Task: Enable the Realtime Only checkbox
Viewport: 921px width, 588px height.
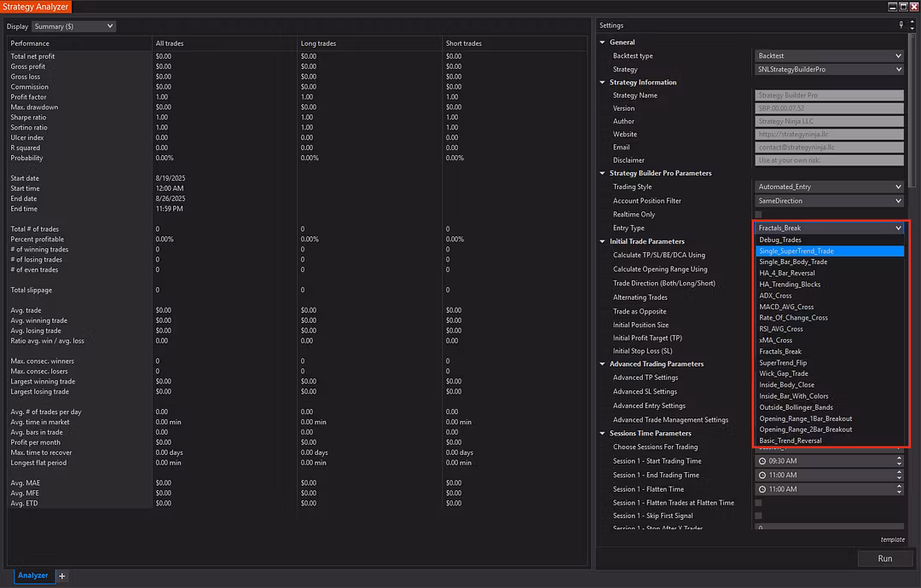Action: tap(758, 215)
